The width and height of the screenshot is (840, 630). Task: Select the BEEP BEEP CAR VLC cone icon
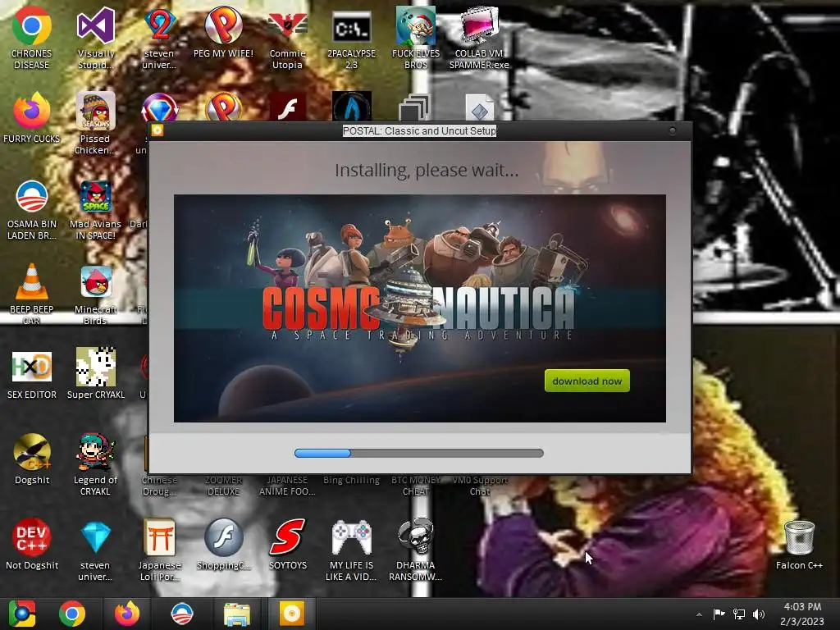click(x=32, y=294)
